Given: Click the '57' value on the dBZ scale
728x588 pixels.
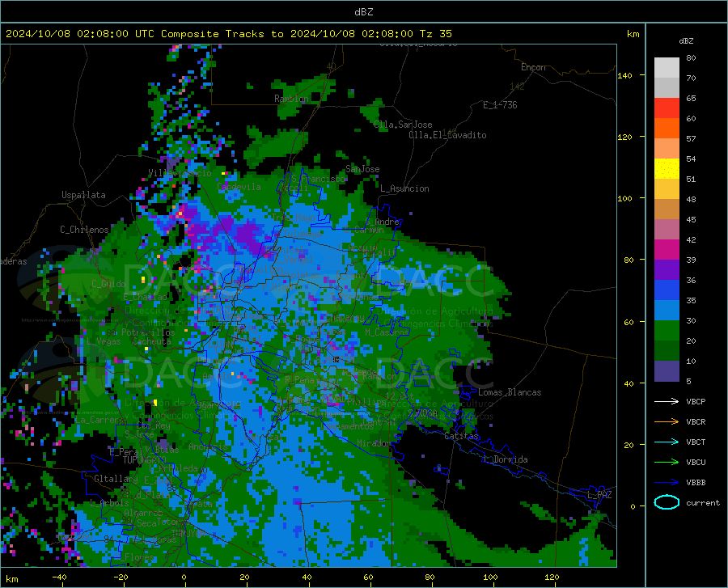Looking at the screenshot, I should pos(691,139).
